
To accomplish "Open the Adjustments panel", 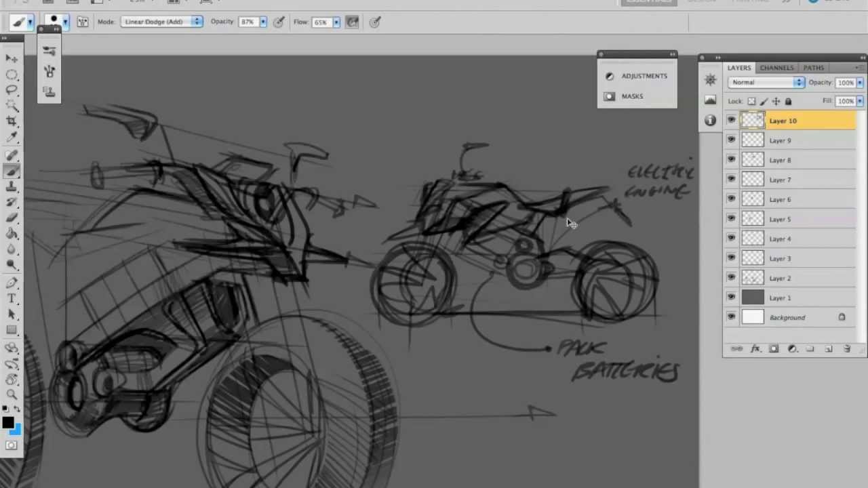I will (637, 76).
